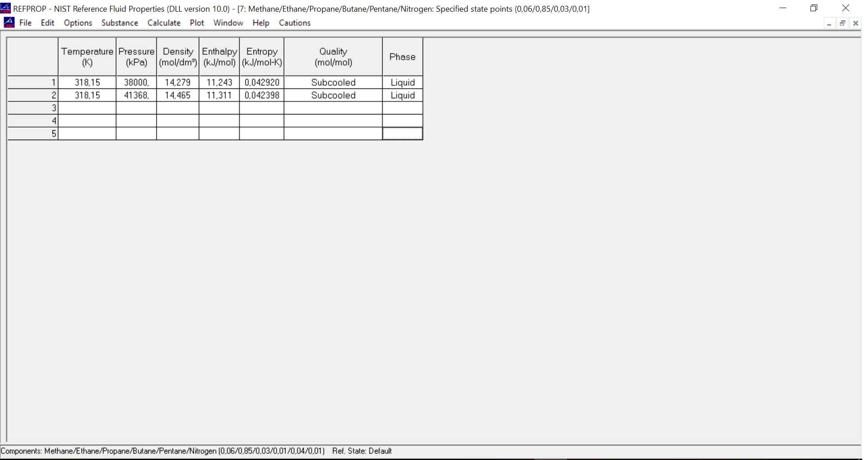
Task: Select the Density value 14,279
Action: (x=178, y=82)
